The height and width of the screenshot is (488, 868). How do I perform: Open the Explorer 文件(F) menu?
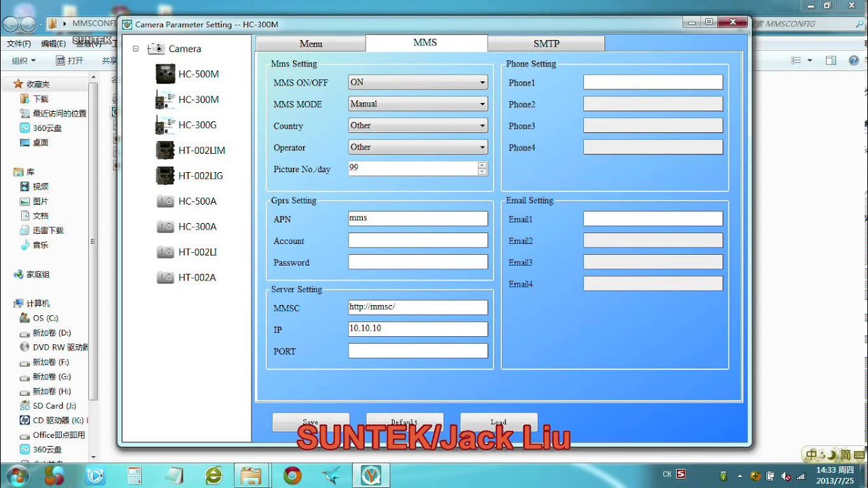(x=19, y=43)
